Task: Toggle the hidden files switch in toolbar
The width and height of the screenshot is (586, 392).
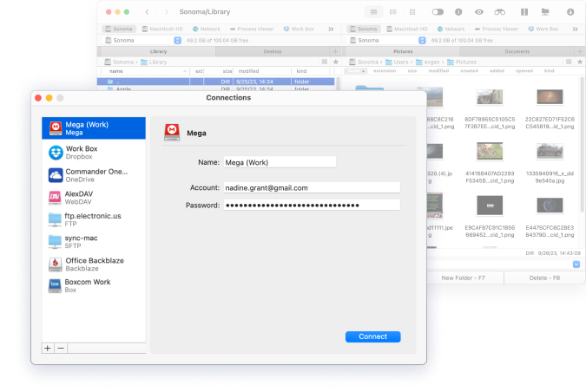Action: [438, 12]
